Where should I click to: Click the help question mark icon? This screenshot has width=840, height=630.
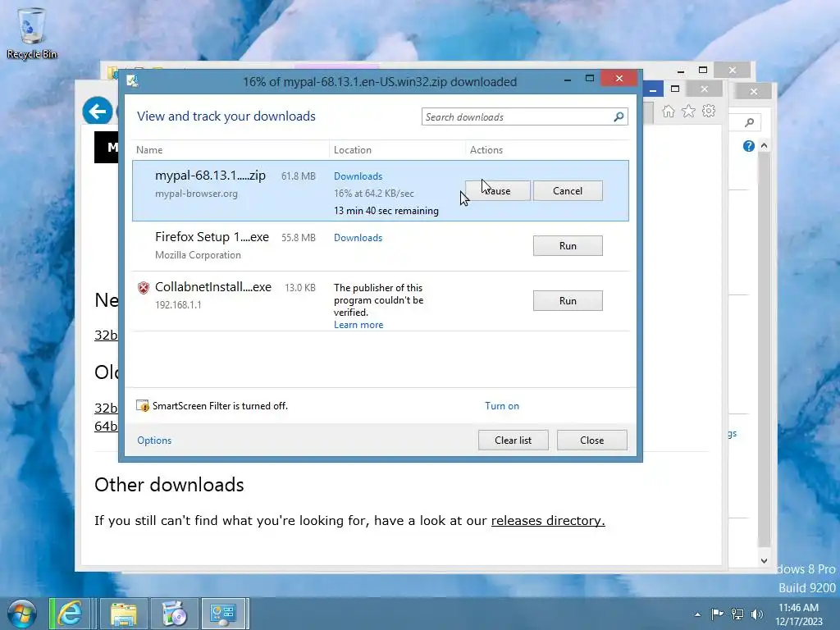749,146
